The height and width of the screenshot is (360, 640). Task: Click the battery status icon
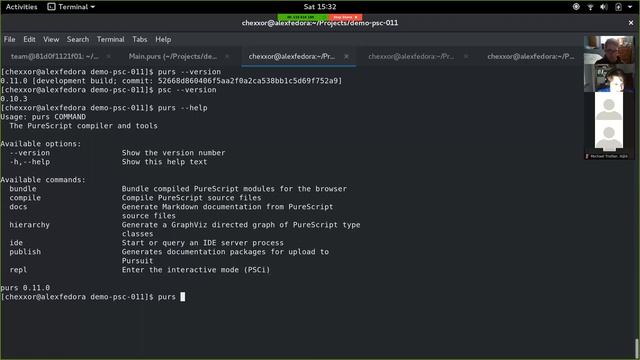pos(618,7)
